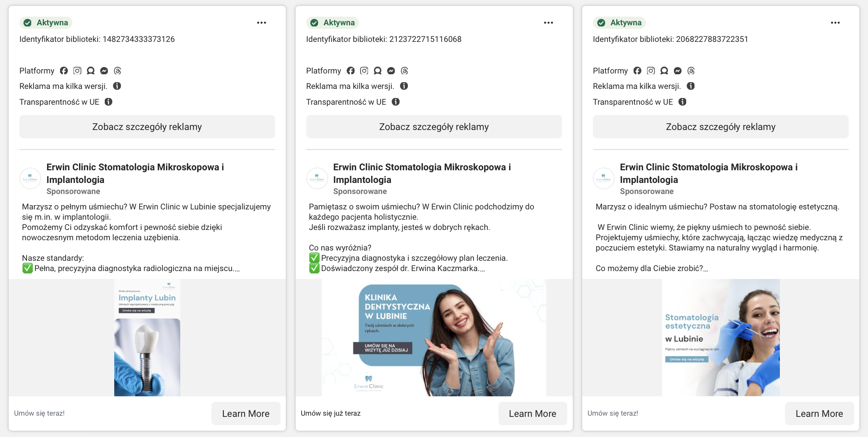Click info icon beside 'Reklama ma kilka wersji' in second card

click(404, 86)
